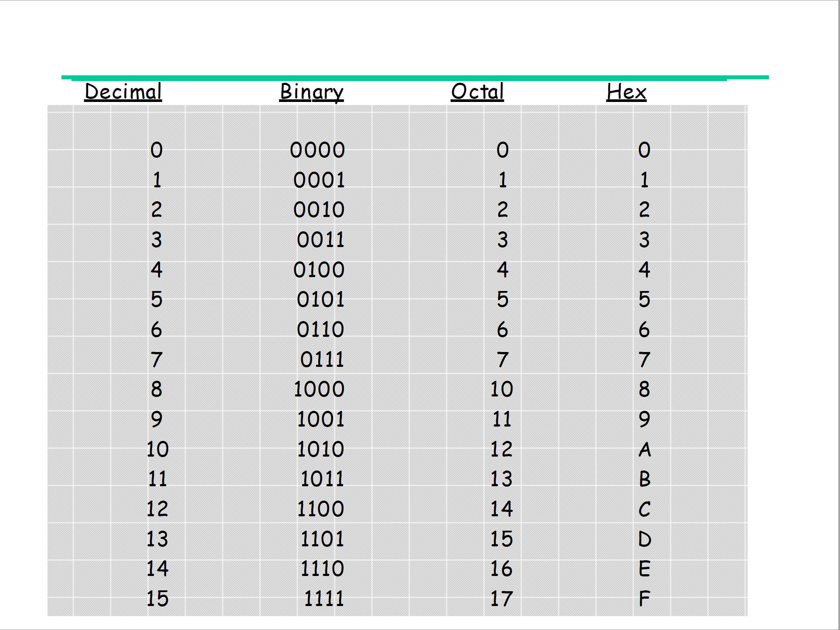The width and height of the screenshot is (840, 630).
Task: Click octal value 14
Action: (x=501, y=509)
